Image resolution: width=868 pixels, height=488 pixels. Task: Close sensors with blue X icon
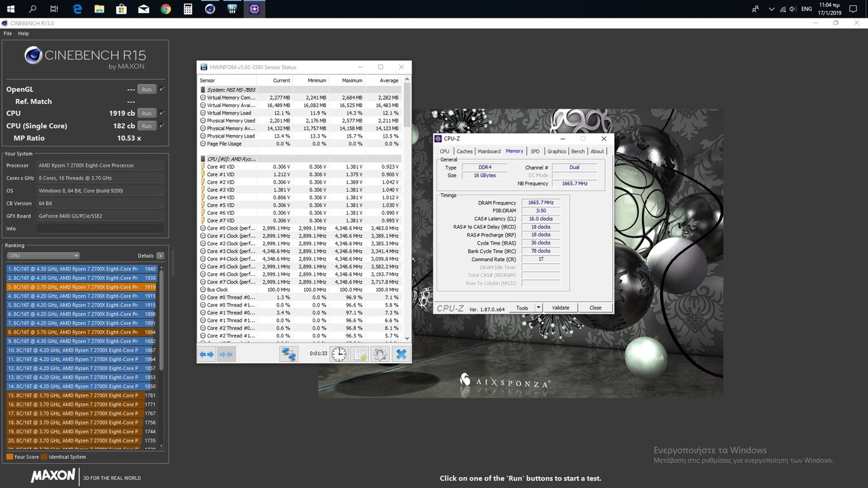pyautogui.click(x=401, y=354)
